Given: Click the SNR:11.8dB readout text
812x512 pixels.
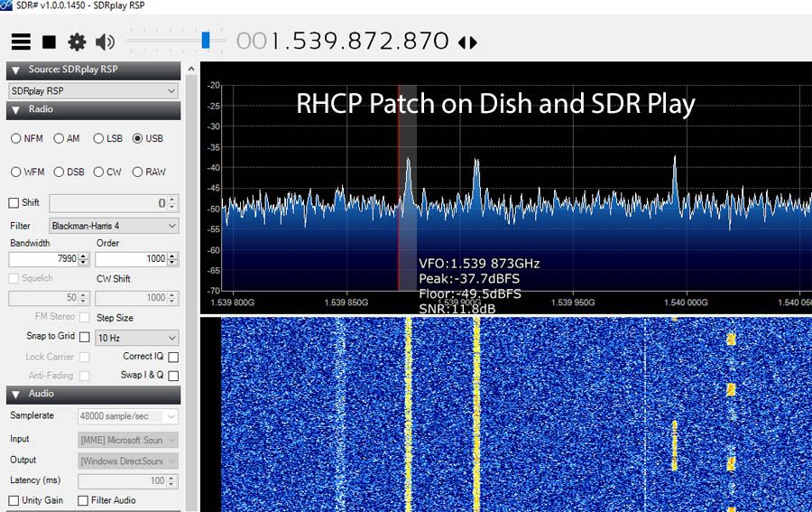Looking at the screenshot, I should (x=457, y=309).
